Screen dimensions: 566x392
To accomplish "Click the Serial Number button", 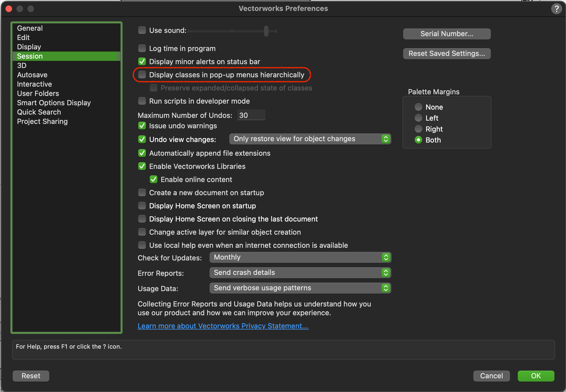I will [447, 34].
